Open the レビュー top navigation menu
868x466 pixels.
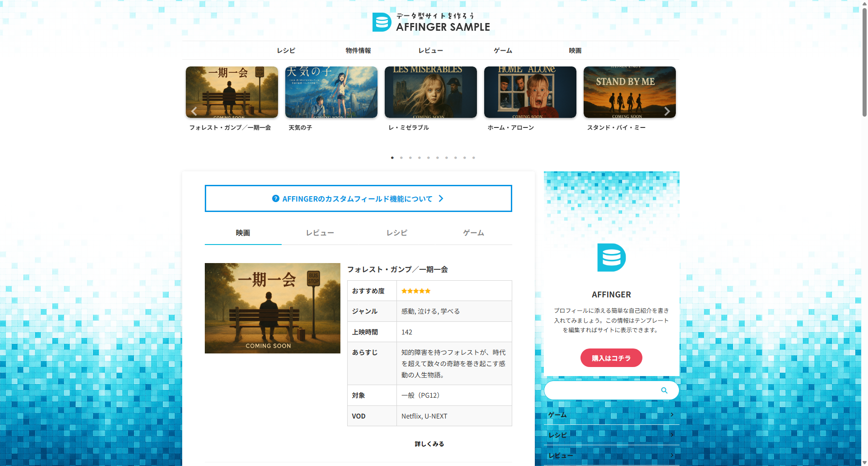(431, 51)
